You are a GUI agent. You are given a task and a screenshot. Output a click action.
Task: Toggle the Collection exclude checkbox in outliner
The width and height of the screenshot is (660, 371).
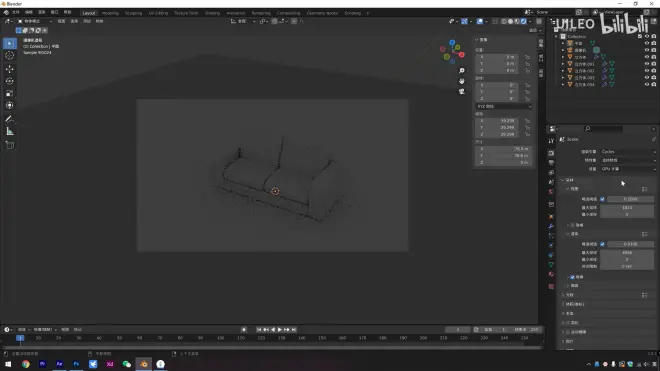coord(640,37)
